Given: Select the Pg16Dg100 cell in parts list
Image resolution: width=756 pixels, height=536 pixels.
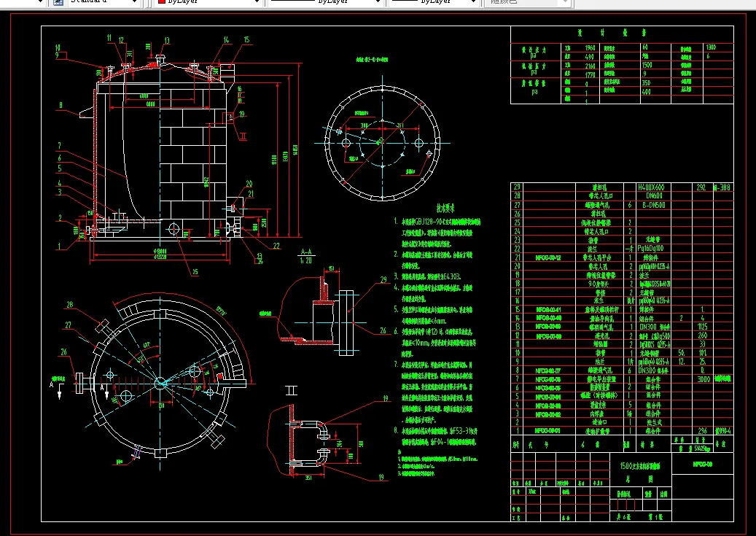Looking at the screenshot, I should (x=650, y=249).
